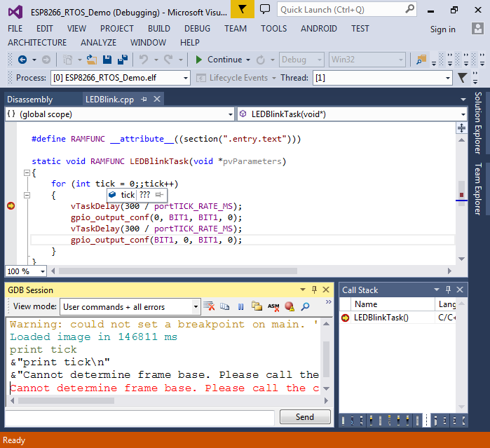Click the Quick Launch search field
This screenshot has width=490, height=448.
click(x=346, y=10)
